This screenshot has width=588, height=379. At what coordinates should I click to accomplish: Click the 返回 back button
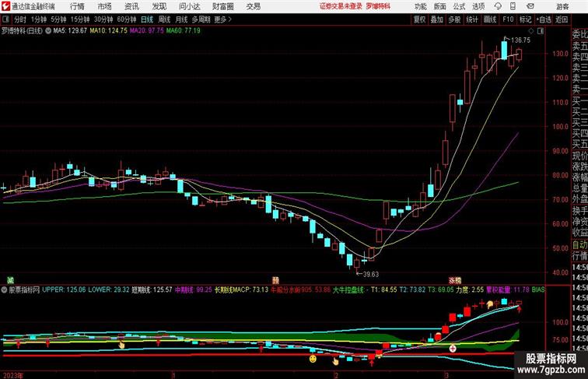pos(562,19)
